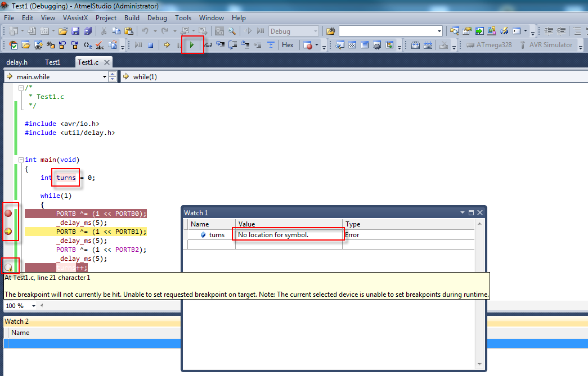Click the 'No location for symbol.' value cell
The image size is (588, 376).
coord(288,235)
